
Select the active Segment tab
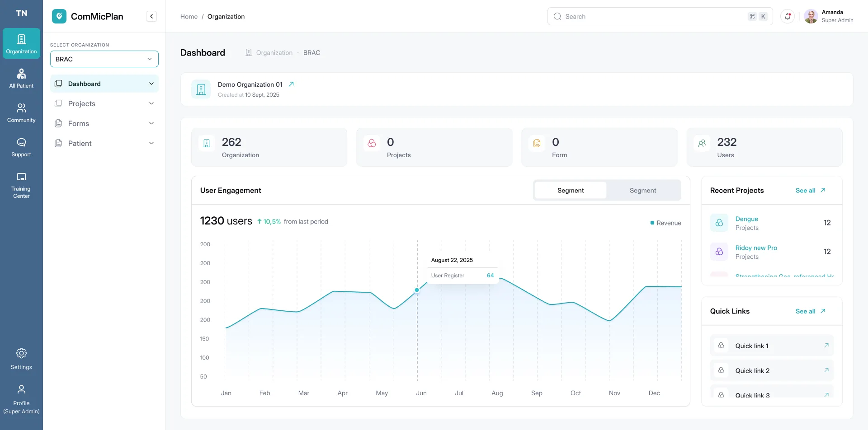click(x=571, y=191)
